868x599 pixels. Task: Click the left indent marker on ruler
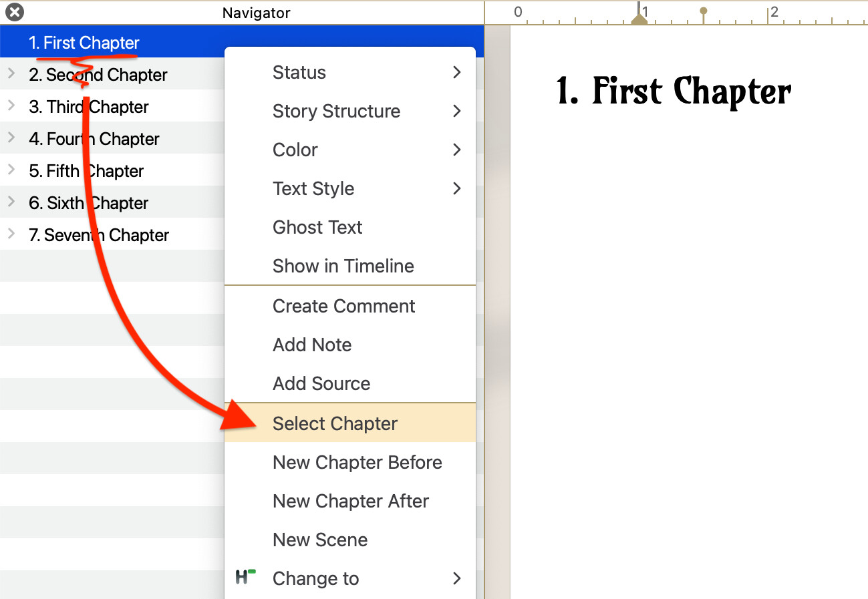click(639, 20)
